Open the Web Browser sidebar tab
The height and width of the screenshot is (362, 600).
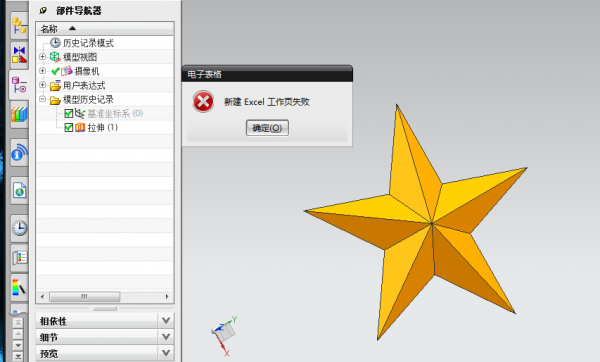point(19,190)
